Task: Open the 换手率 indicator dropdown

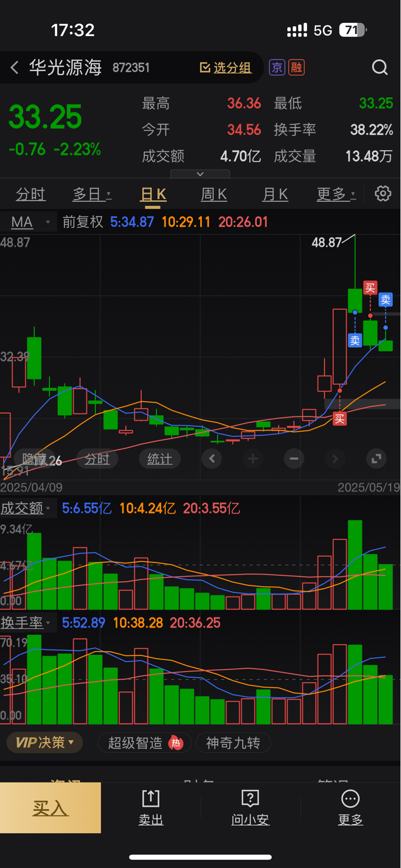Action: click(x=27, y=622)
